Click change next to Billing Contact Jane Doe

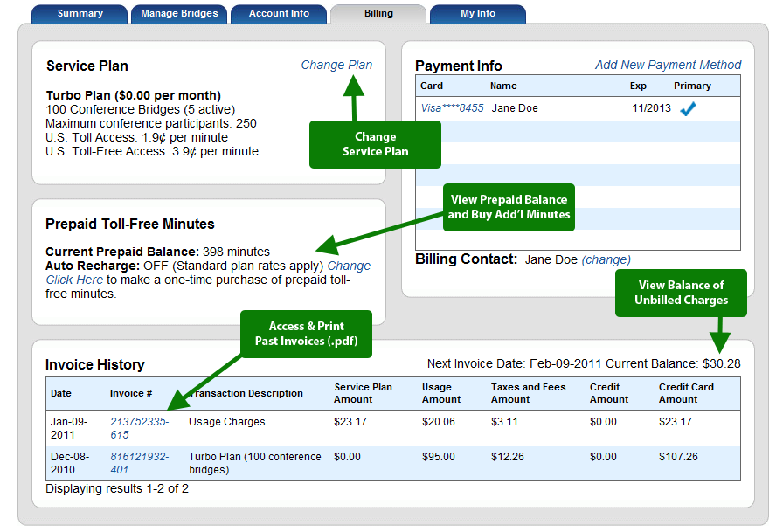point(605,259)
